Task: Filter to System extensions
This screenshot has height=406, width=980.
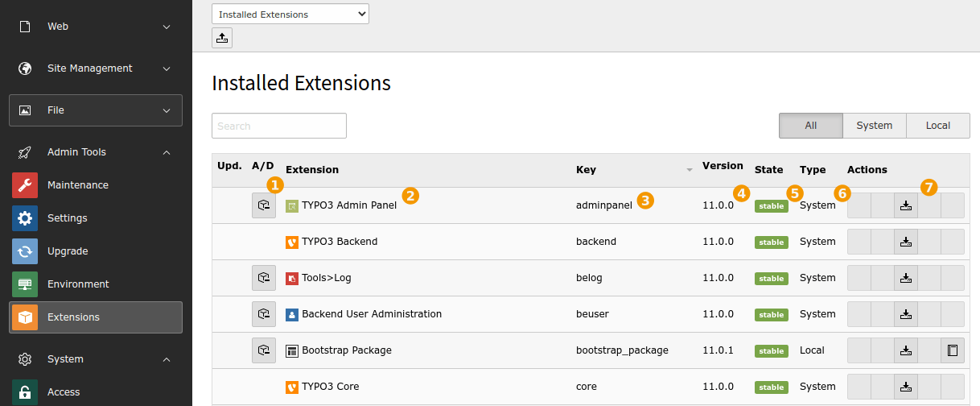Action: 875,126
